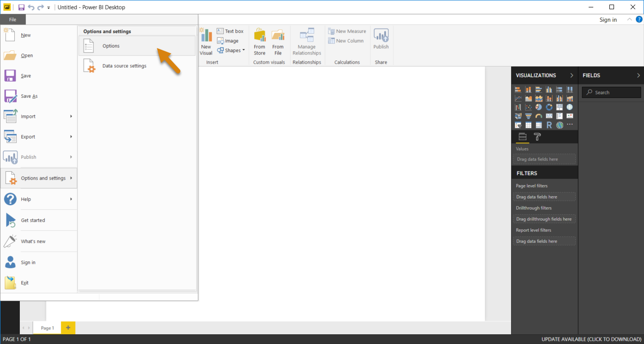Open the Shapes dropdown
The height and width of the screenshot is (344, 644).
click(x=231, y=50)
